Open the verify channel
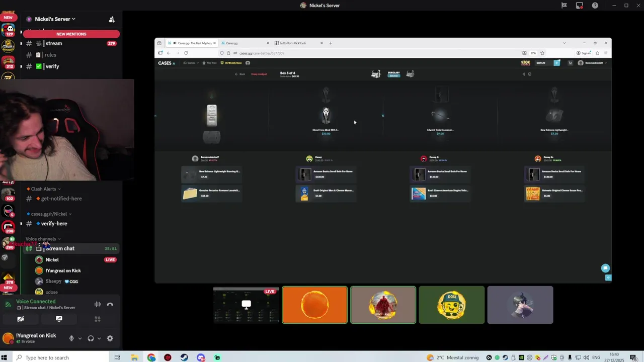The height and width of the screenshot is (362, 644). (70, 66)
